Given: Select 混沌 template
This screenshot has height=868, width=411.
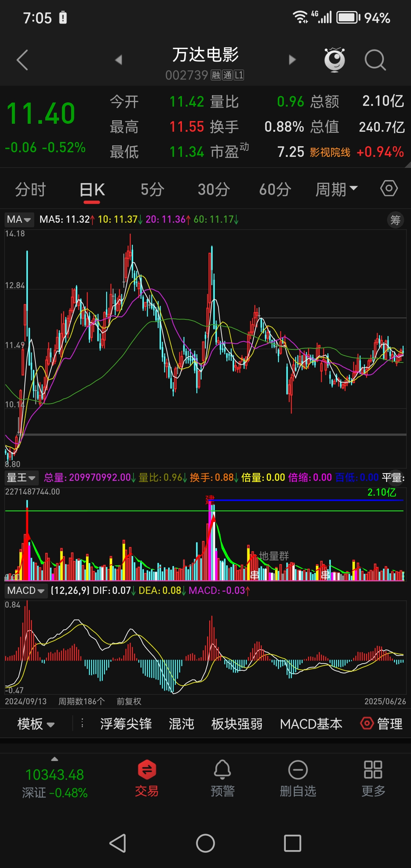Looking at the screenshot, I should click(182, 724).
